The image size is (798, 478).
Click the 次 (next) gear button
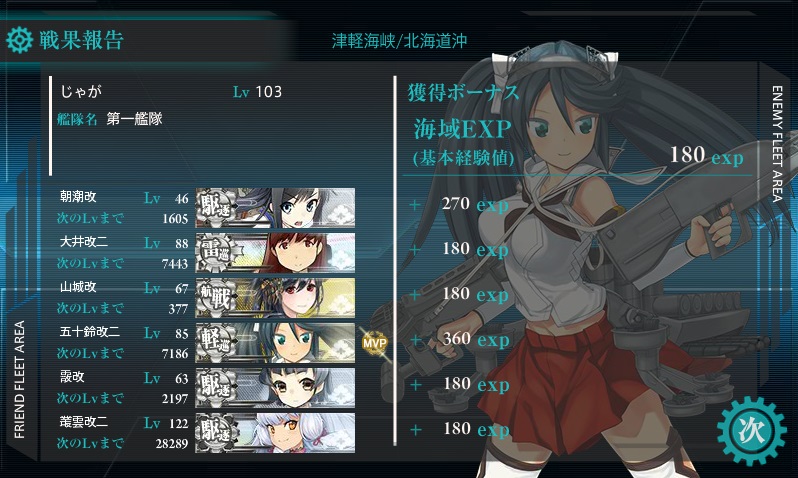point(751,431)
